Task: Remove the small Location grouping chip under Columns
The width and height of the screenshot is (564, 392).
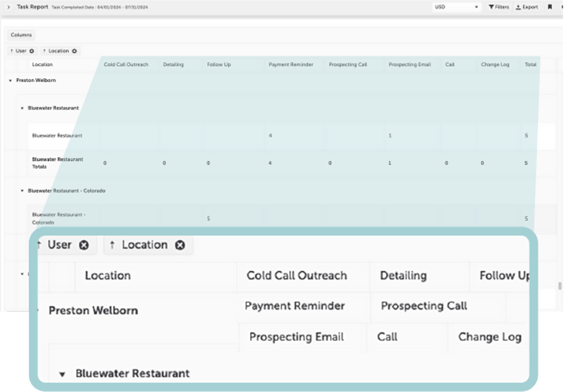Action: [74, 51]
